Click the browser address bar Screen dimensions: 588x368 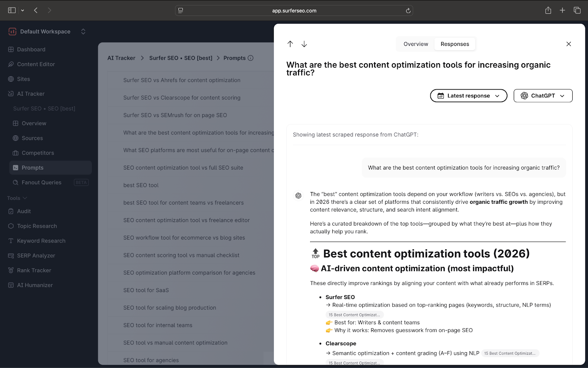[x=294, y=11]
